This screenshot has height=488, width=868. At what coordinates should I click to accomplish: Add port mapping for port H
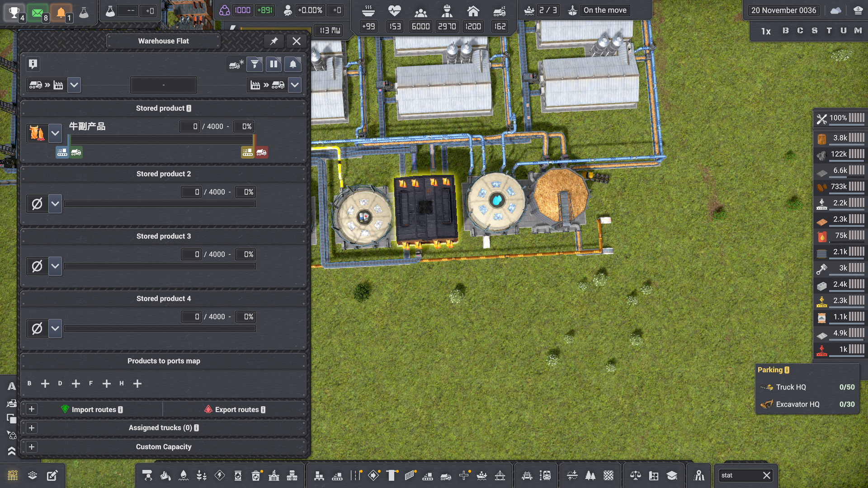[x=137, y=384]
